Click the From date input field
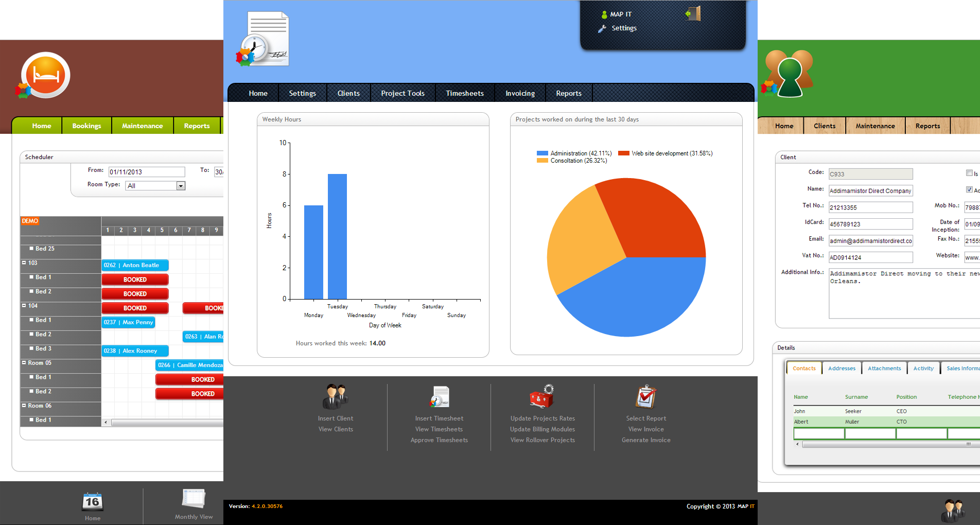This screenshot has height=525, width=980. point(147,172)
